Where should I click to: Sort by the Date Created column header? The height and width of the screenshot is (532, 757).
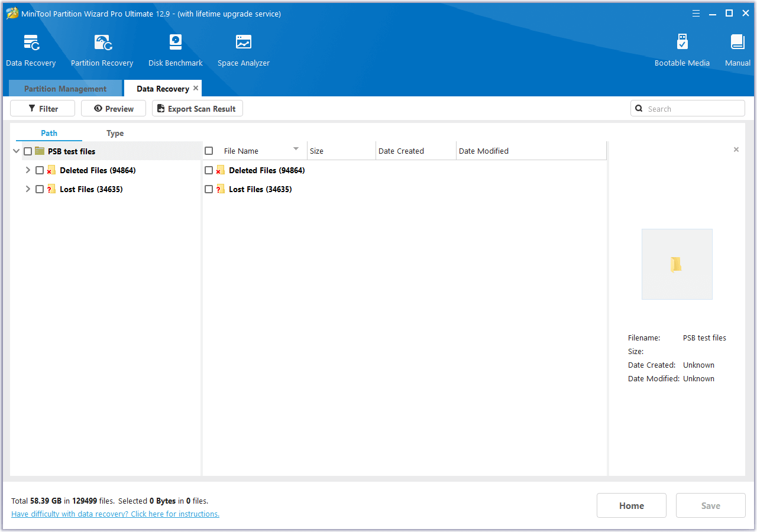coord(416,151)
